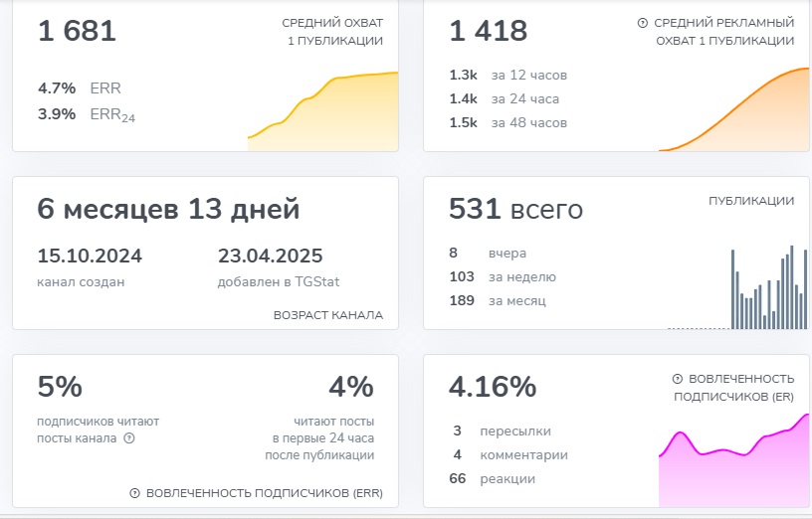Click the 'после публикации' caption
This screenshot has width=812, height=519.
[319, 455]
